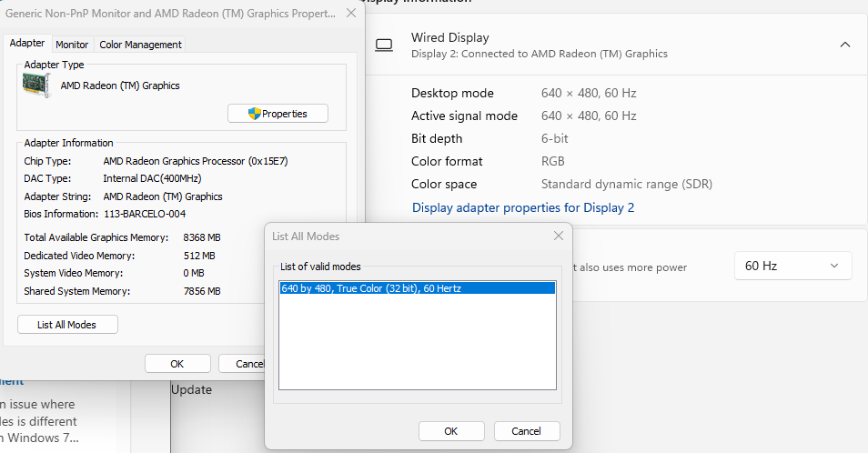Switch to the Adapter tab
The image size is (868, 453).
click(x=27, y=43)
